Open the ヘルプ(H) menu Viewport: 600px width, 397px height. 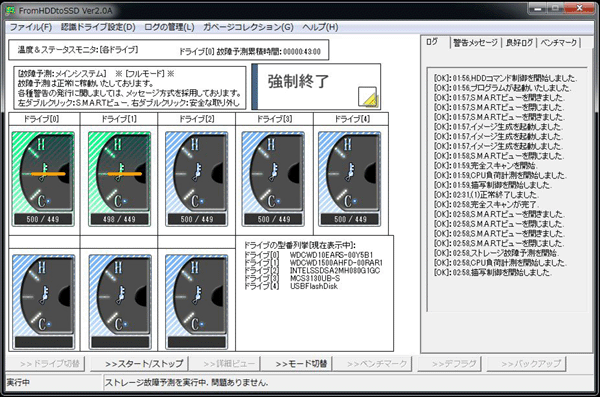coord(320,27)
